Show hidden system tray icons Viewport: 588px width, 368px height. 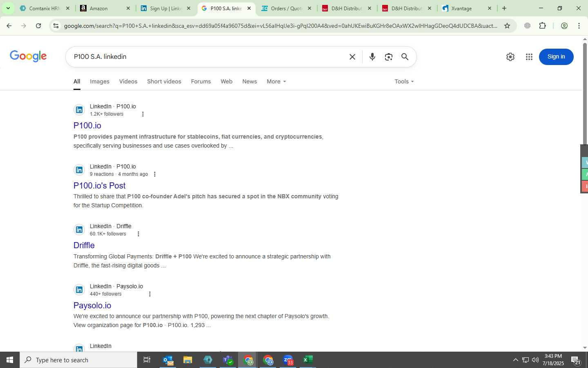(515, 360)
